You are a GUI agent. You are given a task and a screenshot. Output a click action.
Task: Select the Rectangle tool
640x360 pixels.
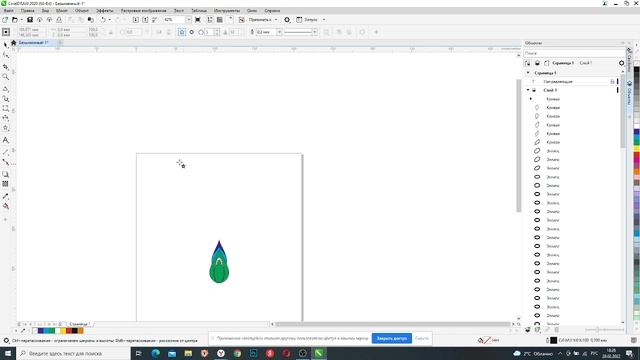[x=6, y=109]
